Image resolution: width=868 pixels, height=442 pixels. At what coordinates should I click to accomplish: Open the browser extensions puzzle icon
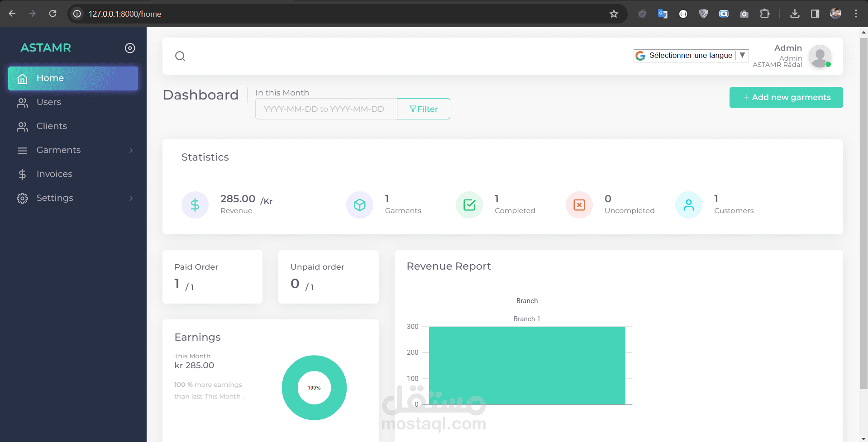click(x=765, y=14)
